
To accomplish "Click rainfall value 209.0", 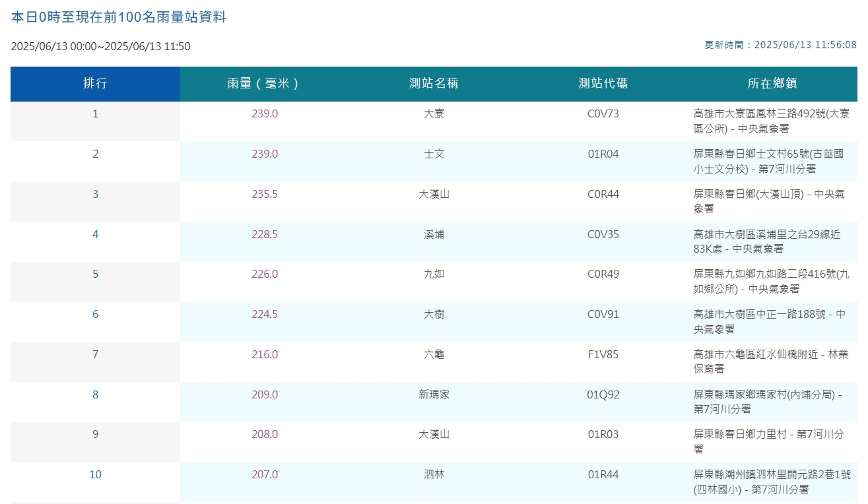I will [265, 394].
